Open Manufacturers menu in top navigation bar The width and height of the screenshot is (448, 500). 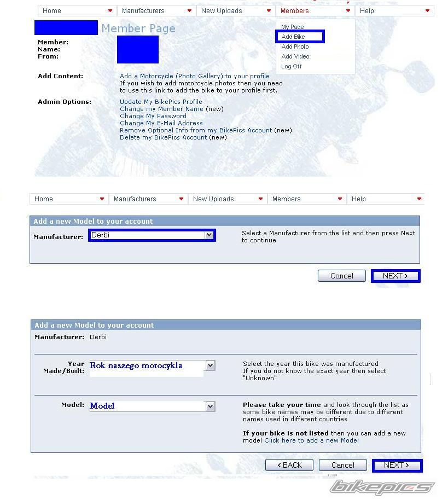(x=156, y=11)
